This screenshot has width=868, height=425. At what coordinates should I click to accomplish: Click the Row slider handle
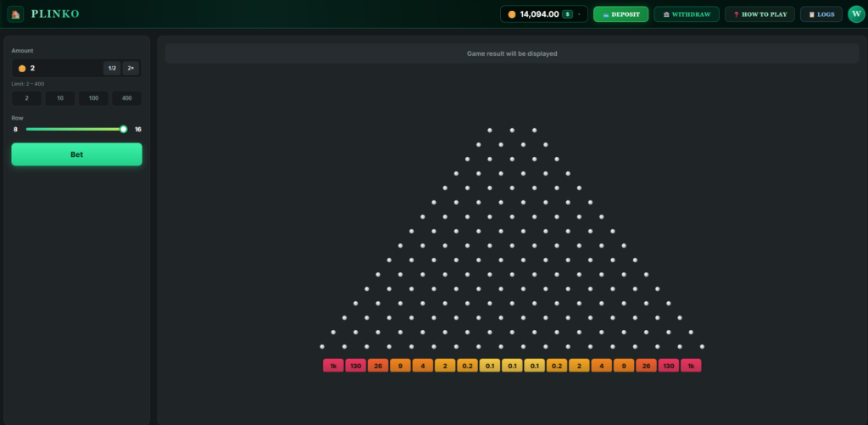click(x=124, y=129)
